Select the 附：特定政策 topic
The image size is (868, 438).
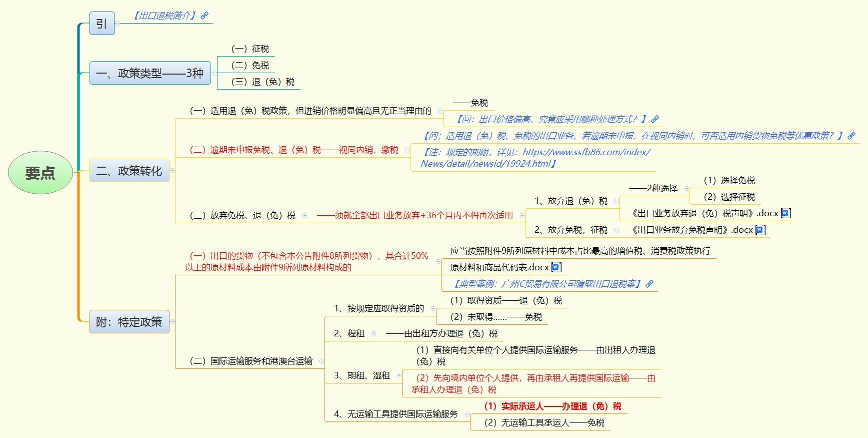[129, 321]
